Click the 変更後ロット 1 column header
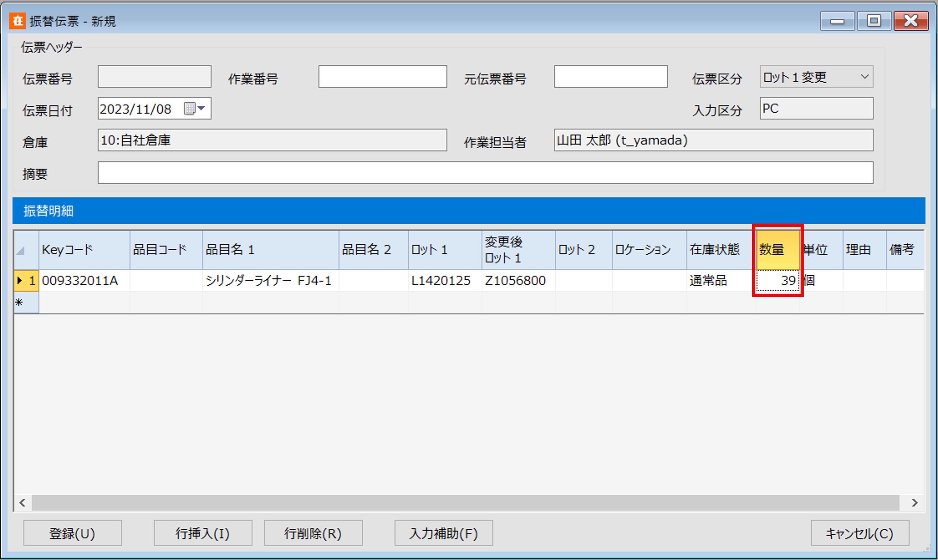This screenshot has height=560, width=938. [519, 250]
